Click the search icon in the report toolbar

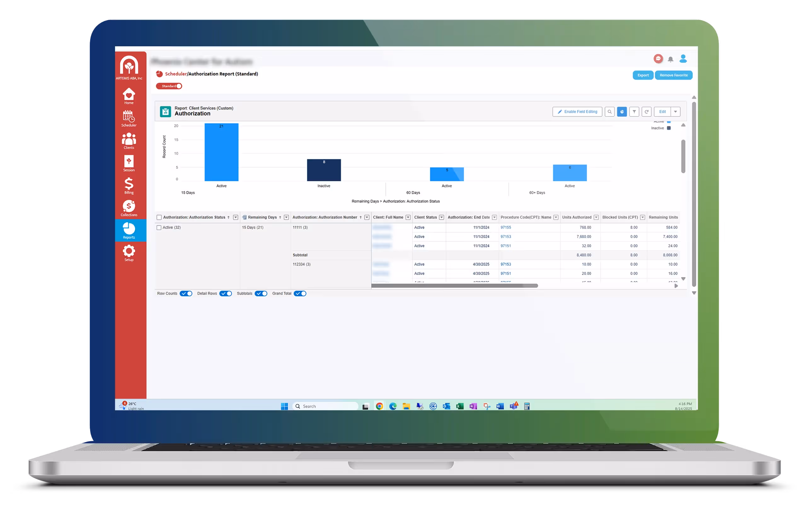tap(610, 112)
